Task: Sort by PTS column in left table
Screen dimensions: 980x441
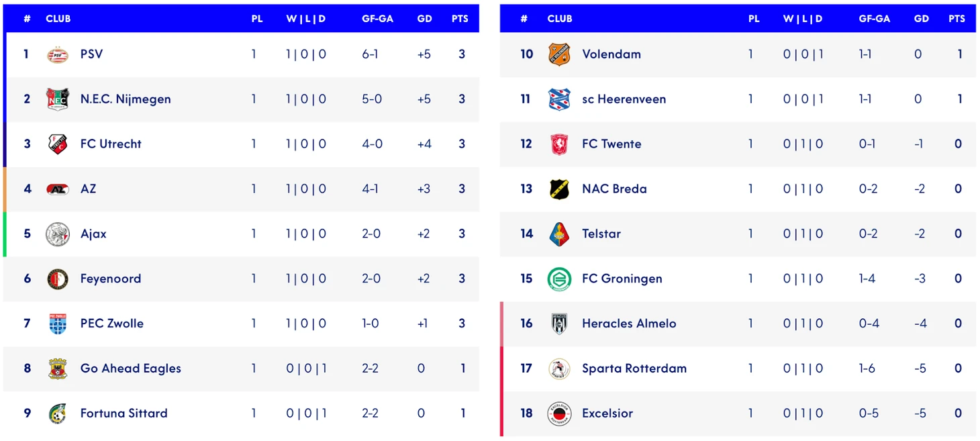Action: (x=460, y=19)
